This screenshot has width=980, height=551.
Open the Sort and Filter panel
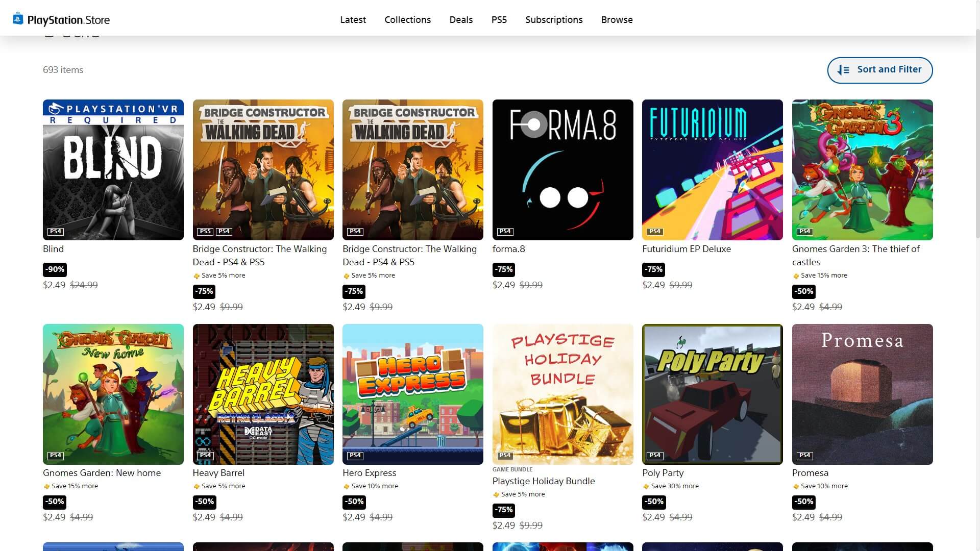click(879, 70)
